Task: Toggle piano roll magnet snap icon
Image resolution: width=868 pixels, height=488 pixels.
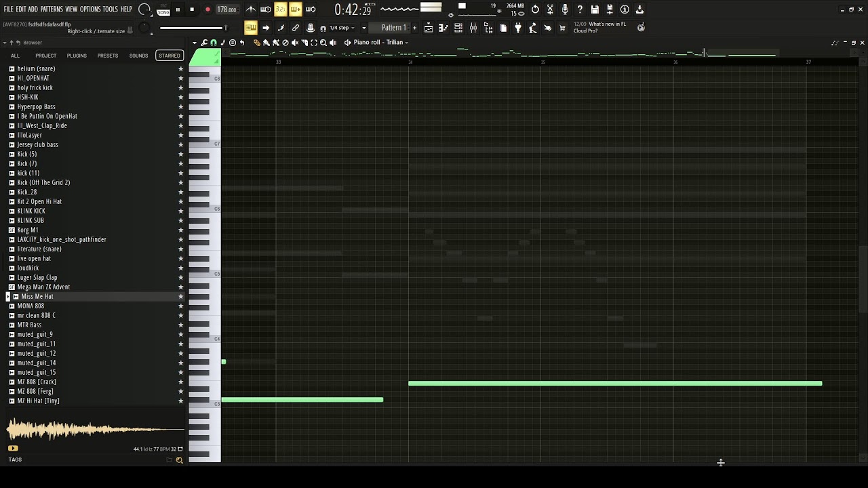Action: click(x=214, y=43)
